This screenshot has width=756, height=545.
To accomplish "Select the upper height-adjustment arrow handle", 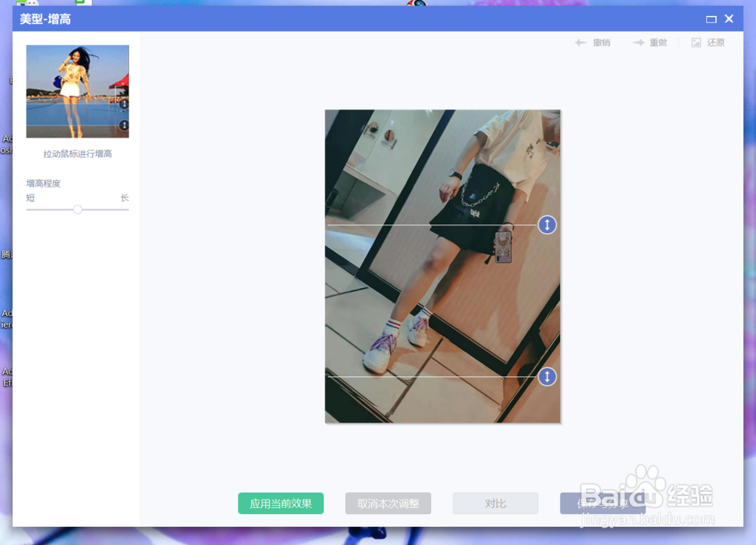I will [547, 225].
